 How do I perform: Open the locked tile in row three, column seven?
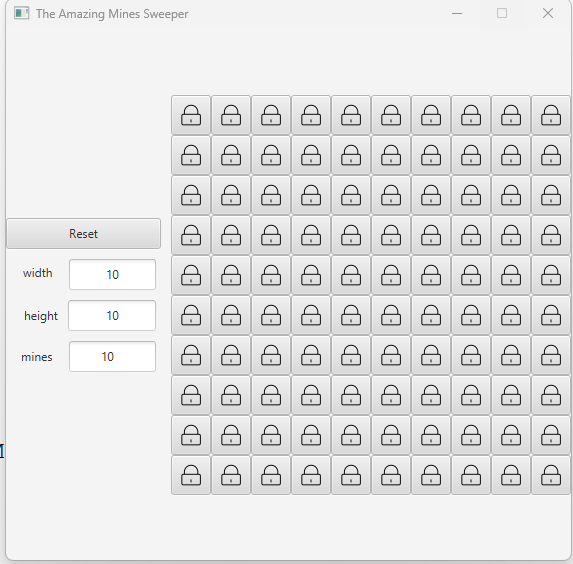[x=431, y=195]
